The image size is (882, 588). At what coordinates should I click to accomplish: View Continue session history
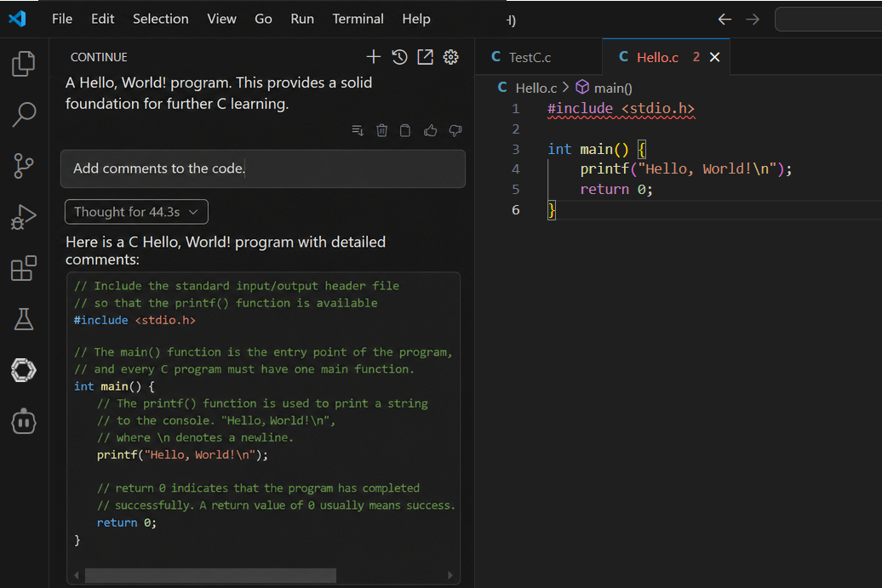click(x=399, y=57)
